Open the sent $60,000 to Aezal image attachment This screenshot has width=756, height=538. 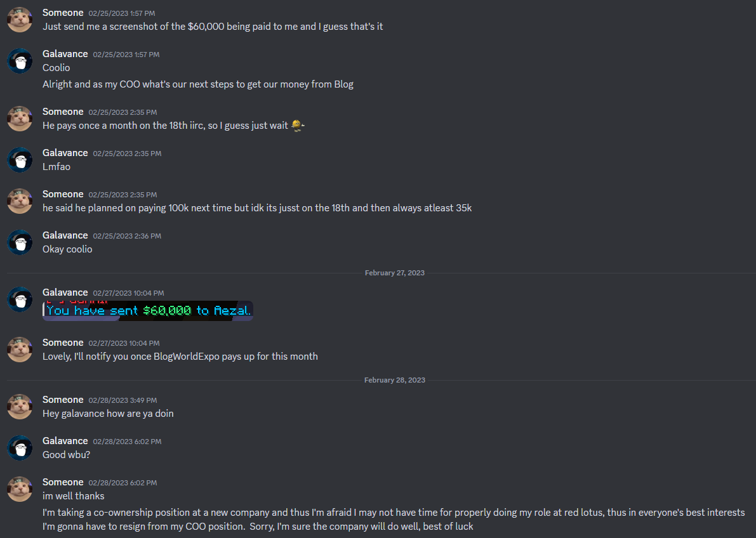[148, 311]
